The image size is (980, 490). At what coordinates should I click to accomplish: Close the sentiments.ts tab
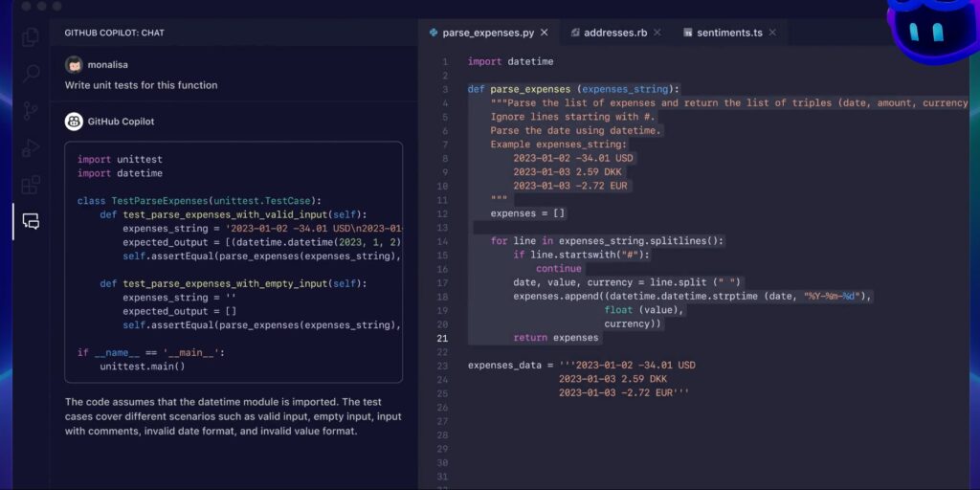tap(772, 33)
